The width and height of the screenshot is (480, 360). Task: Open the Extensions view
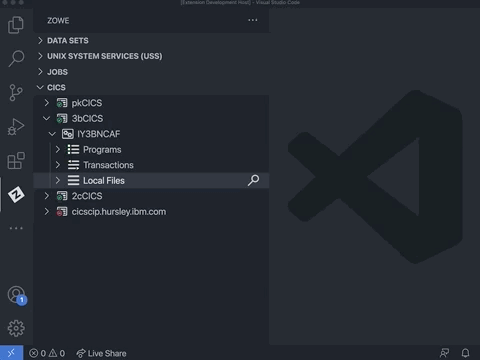point(16,161)
